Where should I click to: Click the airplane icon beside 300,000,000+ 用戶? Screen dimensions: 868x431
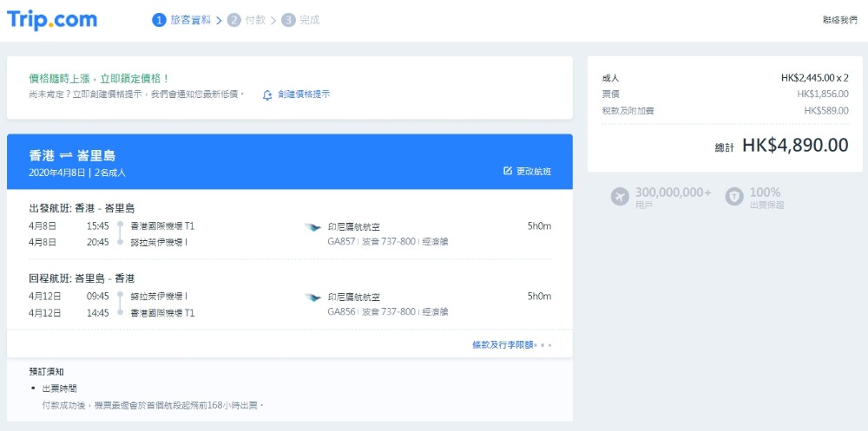pos(620,197)
